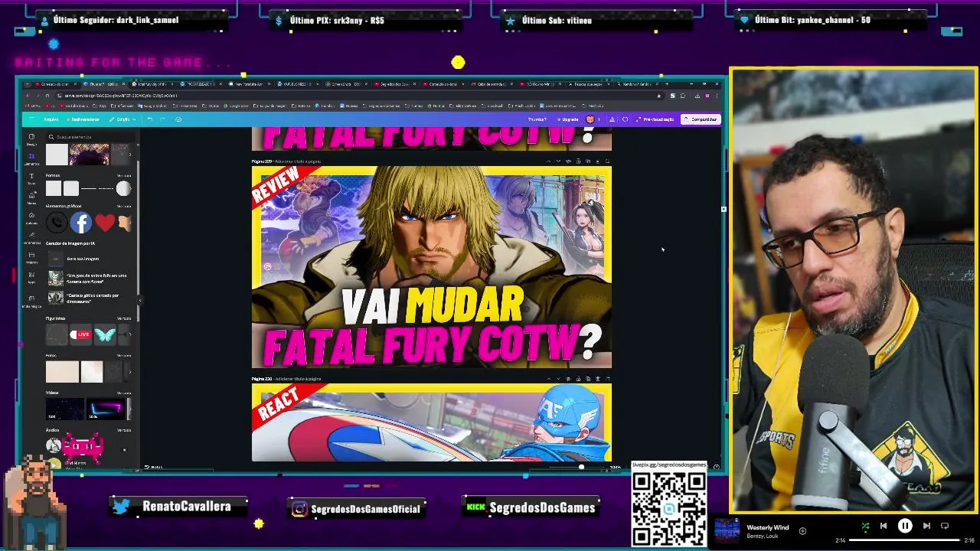Open the Canva home menu icon
This screenshot has height=551, width=980.
click(x=31, y=119)
